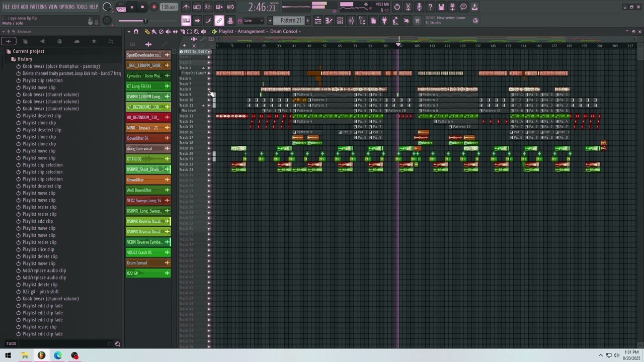Click the song position slider handle
The height and width of the screenshot is (362, 644).
146,21
